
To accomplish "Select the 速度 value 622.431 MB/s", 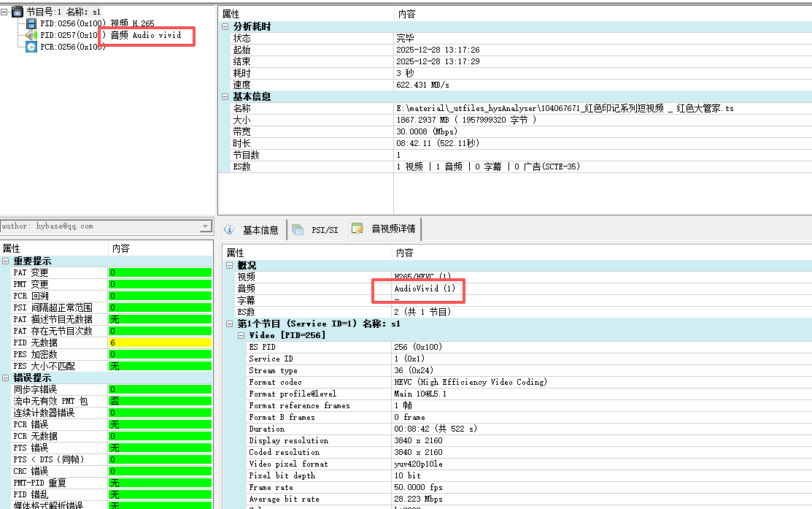I will pos(422,85).
